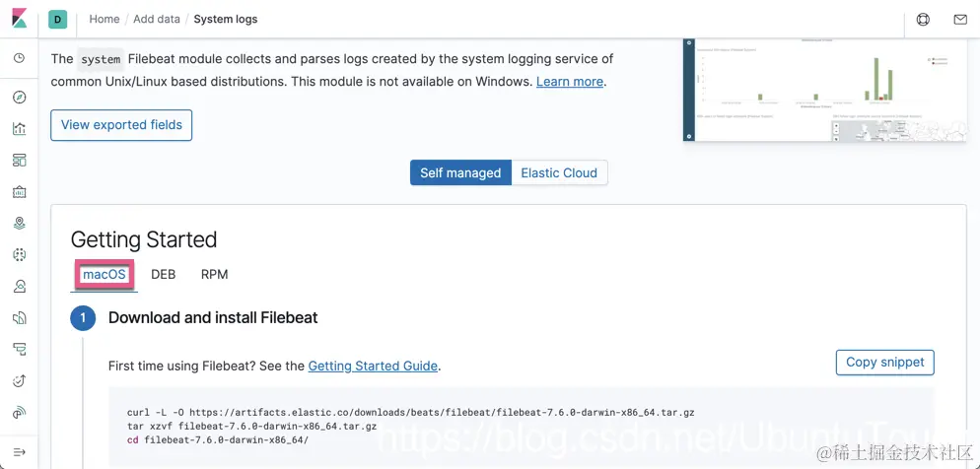Click the View exported fields button
The image size is (980, 469).
point(121,125)
